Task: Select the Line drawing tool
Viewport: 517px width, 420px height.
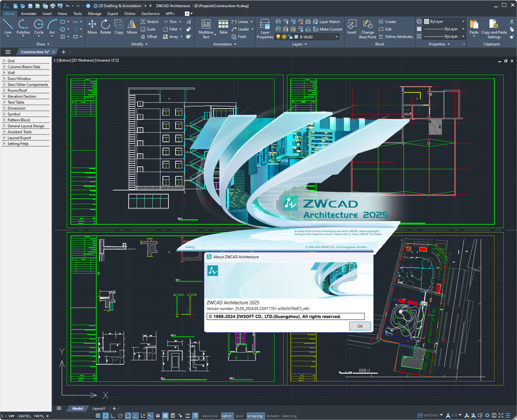Action: pos(8,27)
